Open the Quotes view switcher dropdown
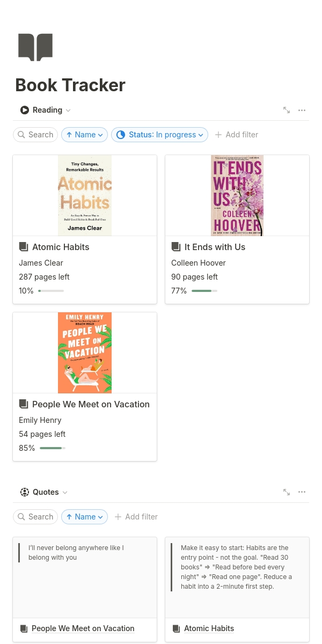 (x=45, y=492)
